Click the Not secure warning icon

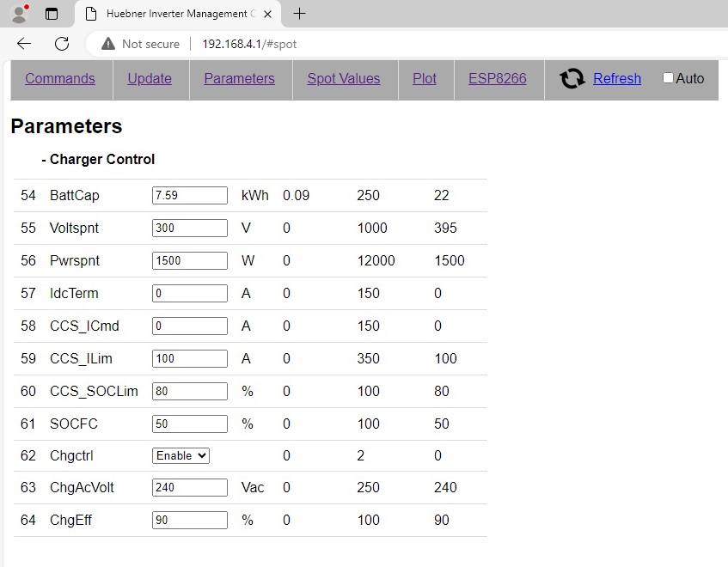108,44
